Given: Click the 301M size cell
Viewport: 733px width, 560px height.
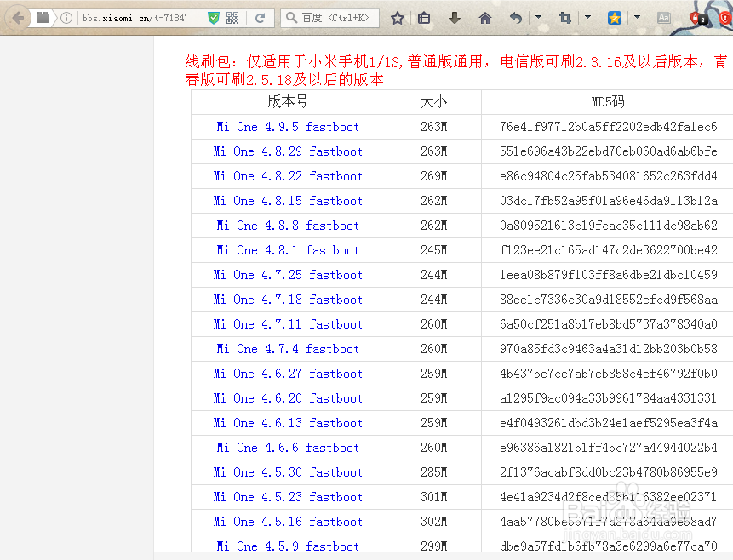Looking at the screenshot, I should pos(434,497).
